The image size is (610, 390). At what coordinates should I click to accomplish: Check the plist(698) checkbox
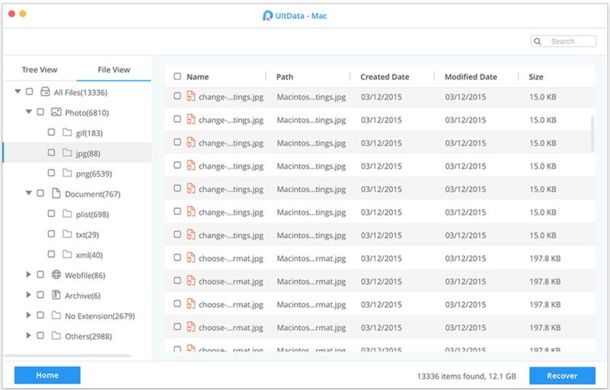pos(51,213)
